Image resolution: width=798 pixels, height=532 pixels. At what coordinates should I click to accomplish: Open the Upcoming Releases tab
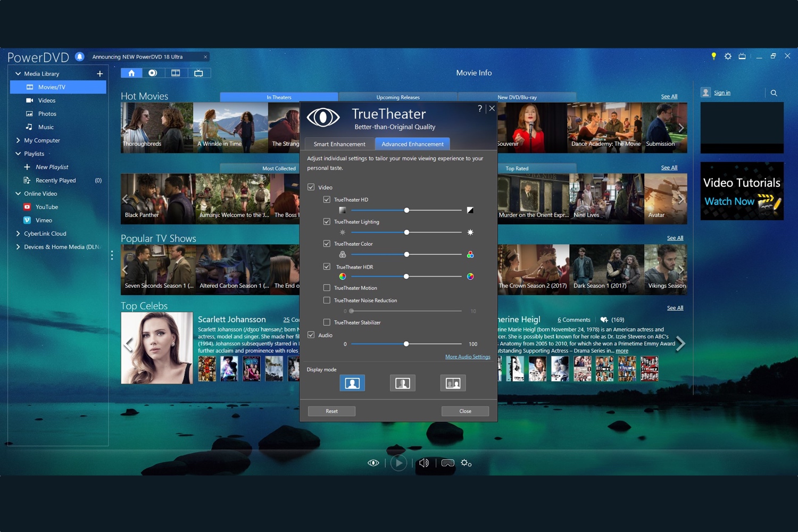(398, 97)
